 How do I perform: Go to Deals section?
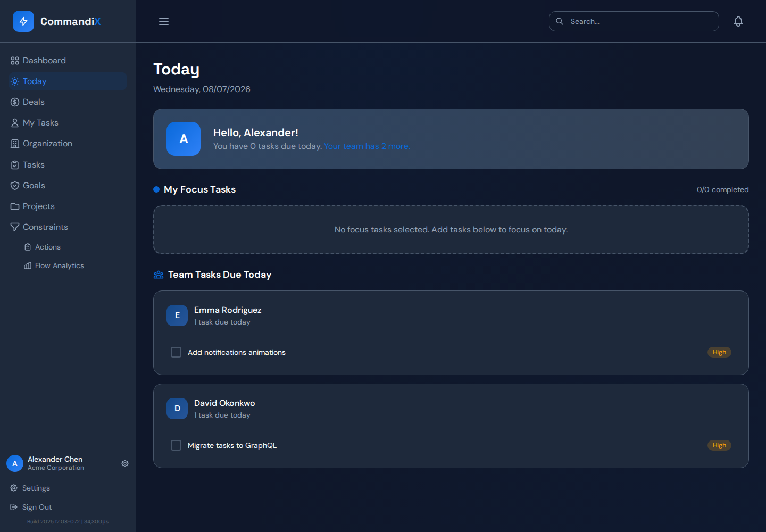68,102
